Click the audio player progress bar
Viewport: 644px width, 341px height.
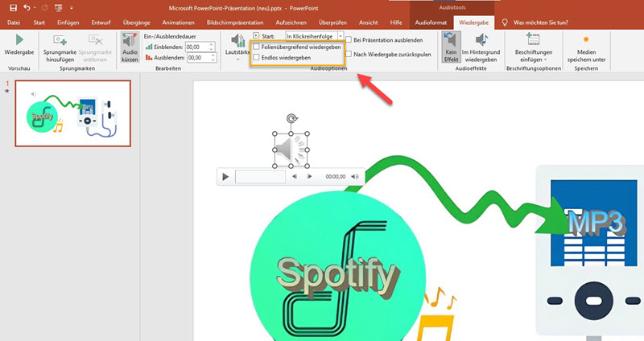tap(260, 177)
